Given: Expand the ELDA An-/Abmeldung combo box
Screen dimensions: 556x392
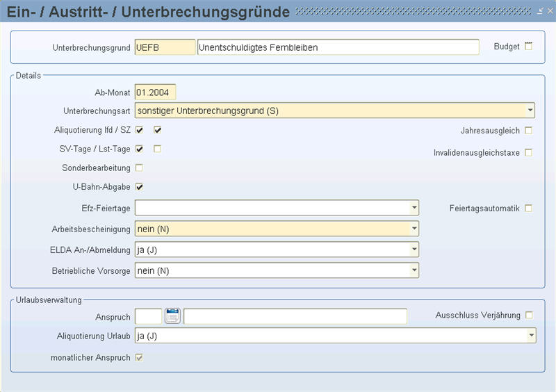Looking at the screenshot, I should 414,250.
